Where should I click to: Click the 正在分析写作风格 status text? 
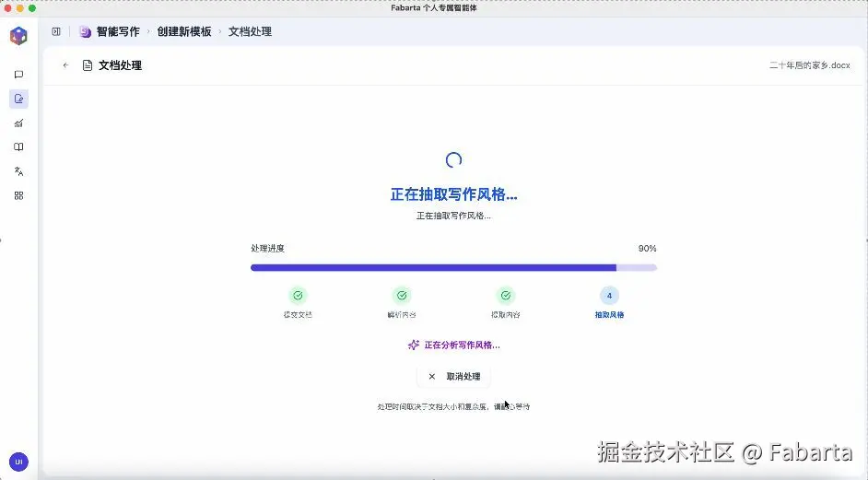click(x=463, y=345)
